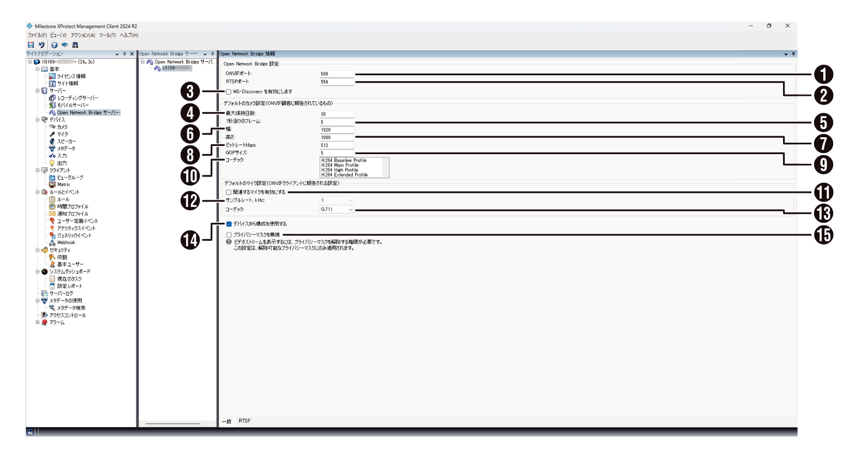Click the 基本ユーザー person icon
The image size is (868, 458).
(x=52, y=264)
